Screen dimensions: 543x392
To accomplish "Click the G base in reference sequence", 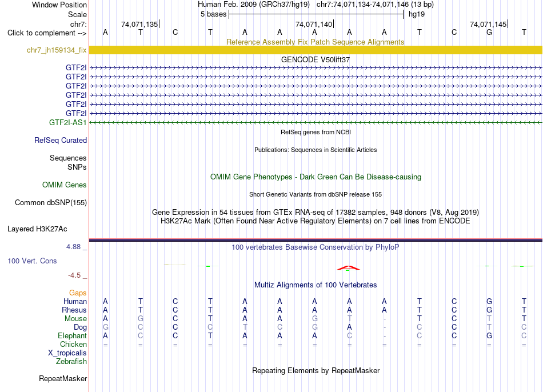I will pos(489,33).
